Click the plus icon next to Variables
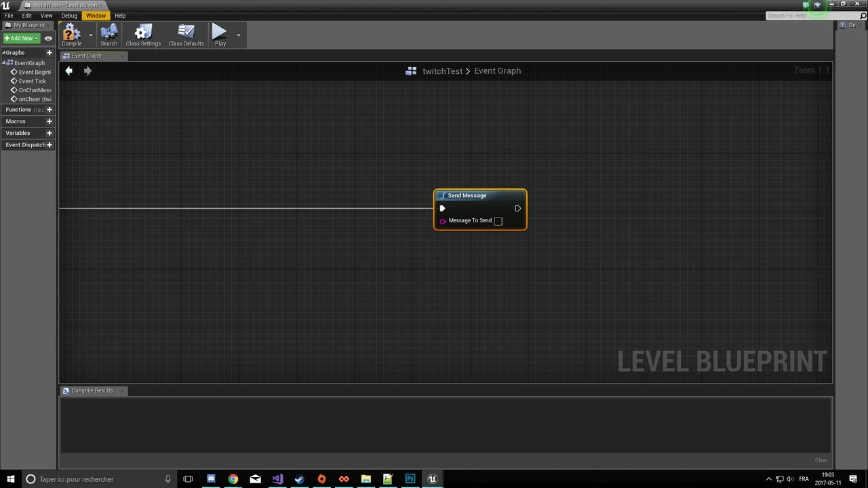 click(49, 133)
